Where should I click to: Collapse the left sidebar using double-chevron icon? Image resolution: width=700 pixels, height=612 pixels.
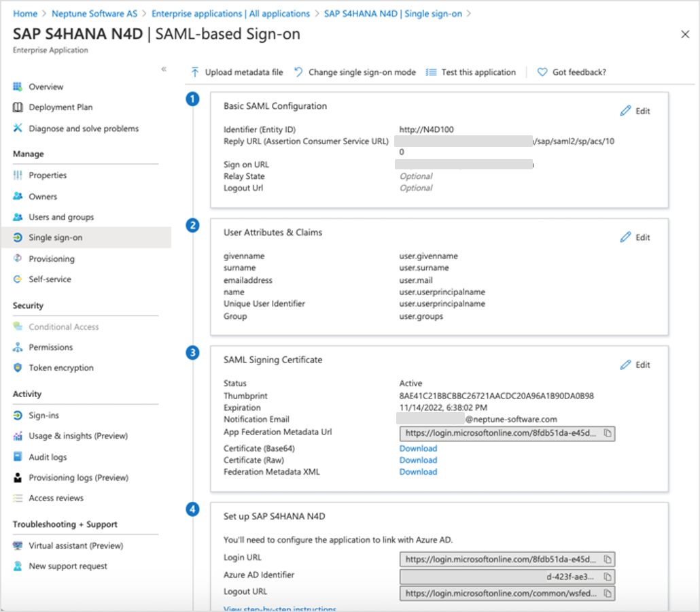click(x=164, y=69)
